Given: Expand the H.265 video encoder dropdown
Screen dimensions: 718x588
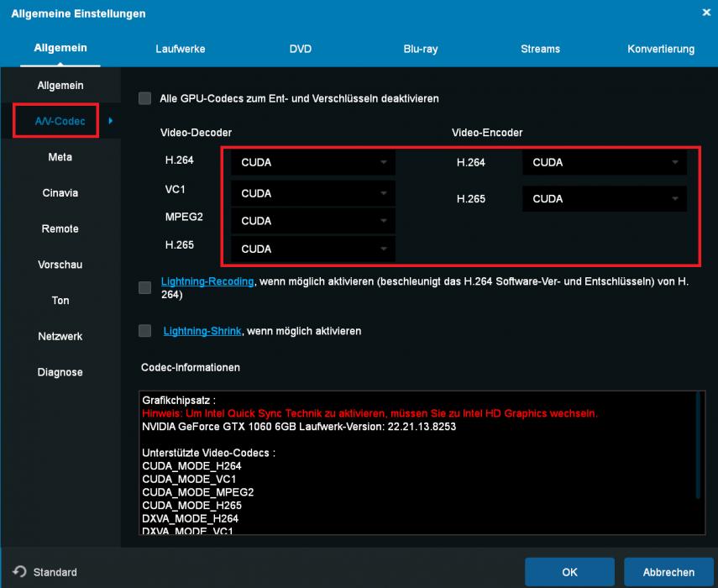Looking at the screenshot, I should point(604,199).
